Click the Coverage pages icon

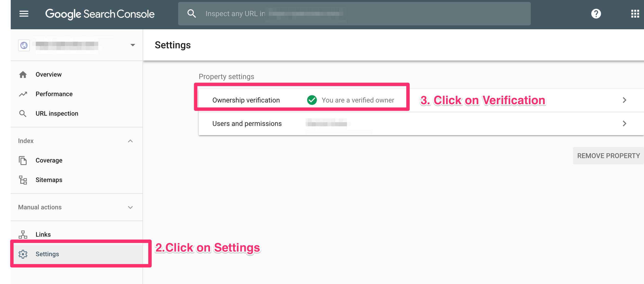[x=23, y=161]
